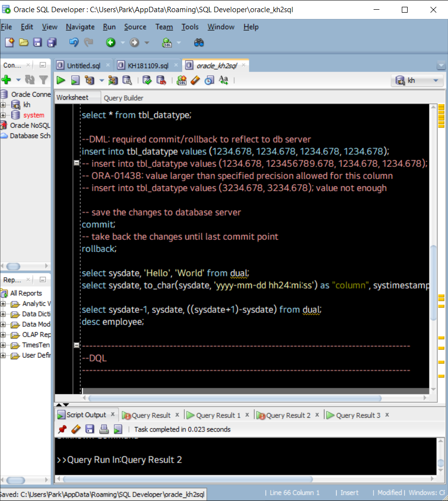
Task: Toggle the fold marker beside commented insert
Action: pyautogui.click(x=76, y=163)
